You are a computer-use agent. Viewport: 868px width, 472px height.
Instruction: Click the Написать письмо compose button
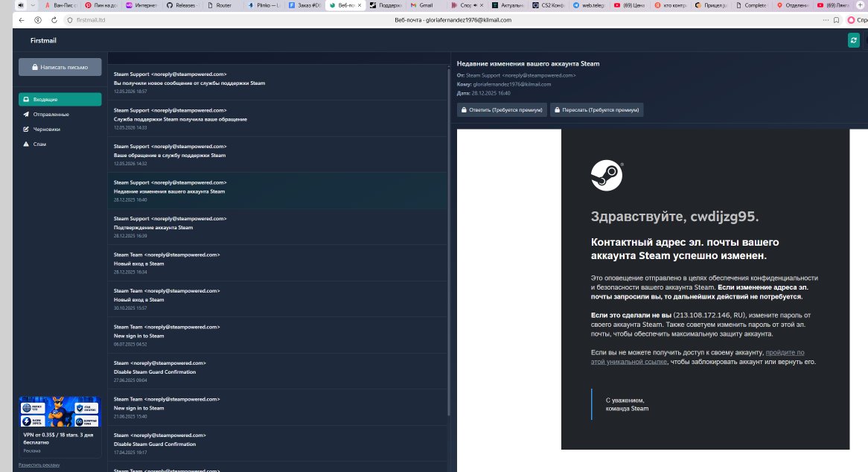tap(60, 67)
